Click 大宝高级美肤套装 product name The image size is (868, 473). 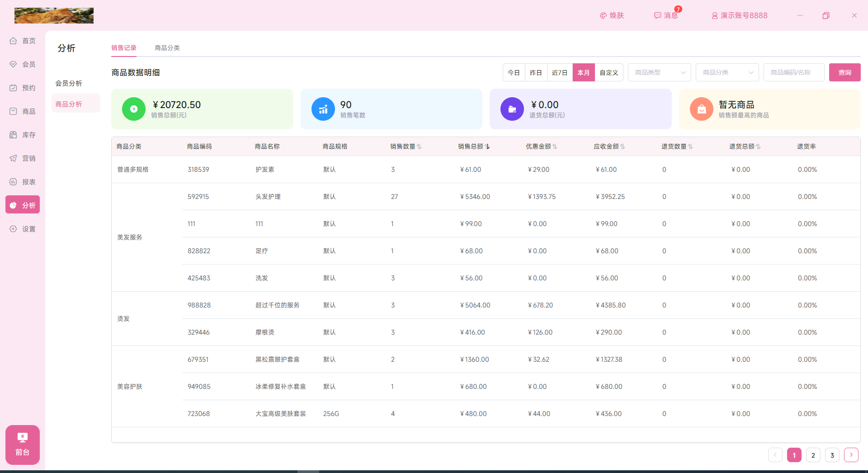click(x=281, y=414)
